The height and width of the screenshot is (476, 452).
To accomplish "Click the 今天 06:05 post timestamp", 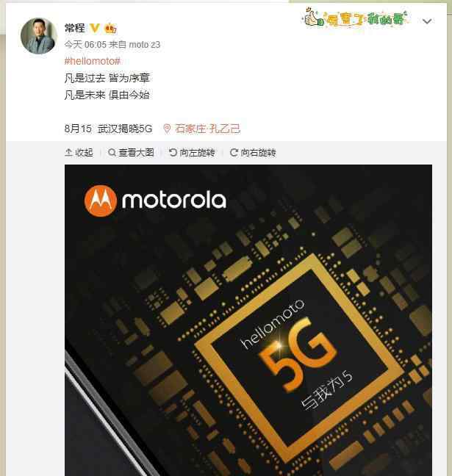I will pos(85,45).
